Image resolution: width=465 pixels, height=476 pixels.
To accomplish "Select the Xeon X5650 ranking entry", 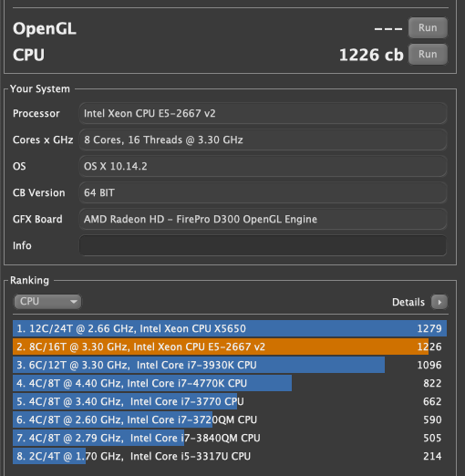I will point(230,328).
